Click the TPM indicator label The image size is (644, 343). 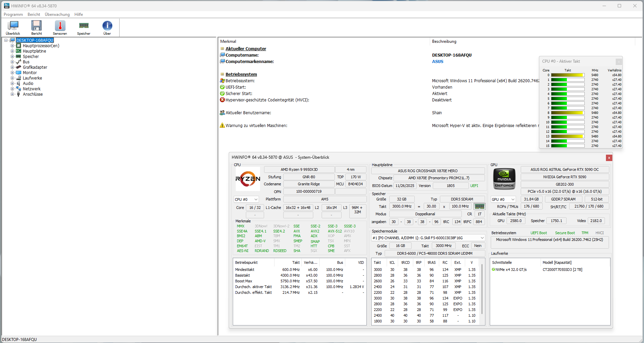pos(585,233)
